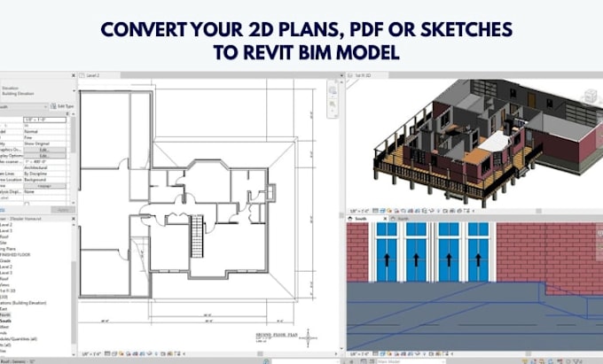The height and width of the screenshot is (364, 603).
Task: Open view scale dropdown in South elevation view
Action: click(359, 353)
